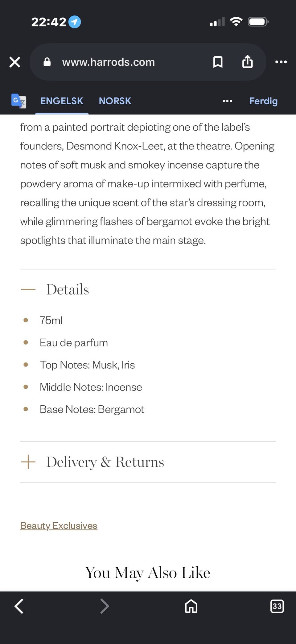Switch to the NORSK language tab
The image size is (296, 644).
pyautogui.click(x=115, y=101)
